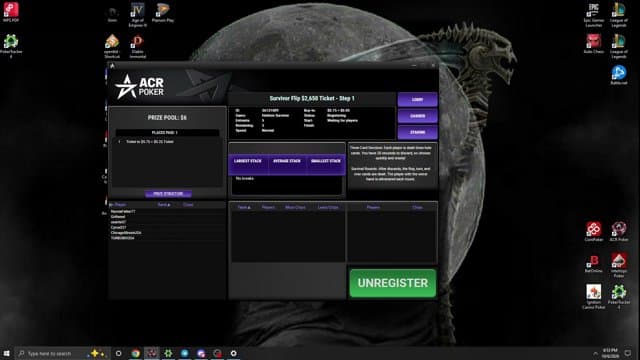Open the Prize Structure button under prize pool
This screenshot has width=640, height=360.
click(168, 194)
